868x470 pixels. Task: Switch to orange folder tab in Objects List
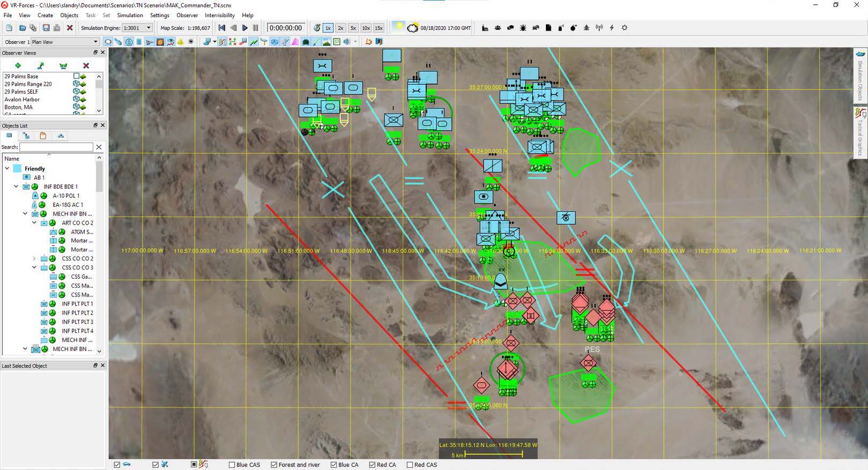pos(43,136)
